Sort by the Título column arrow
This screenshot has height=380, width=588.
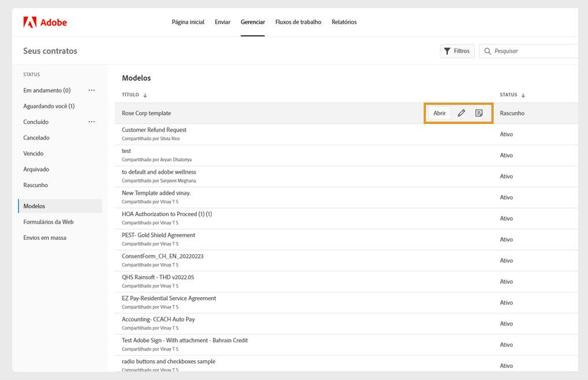(145, 96)
